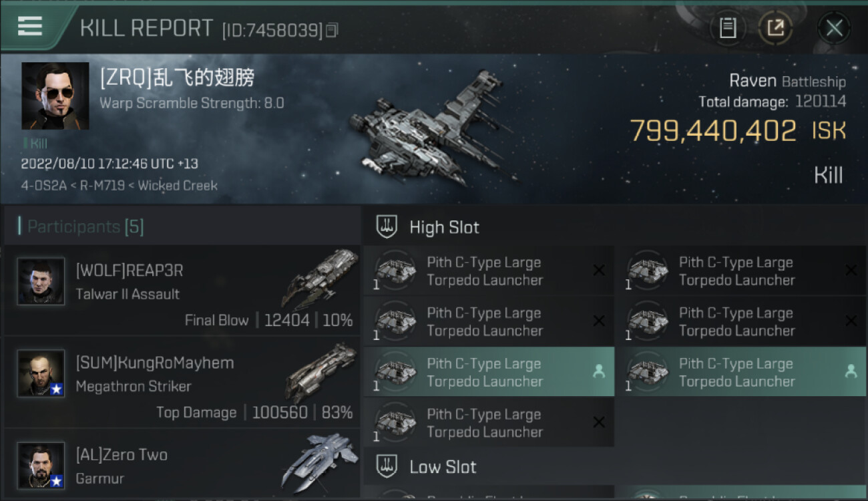Open KungRoMayhem pilot portrait
Screen dimensions: 868x501
coord(41,373)
